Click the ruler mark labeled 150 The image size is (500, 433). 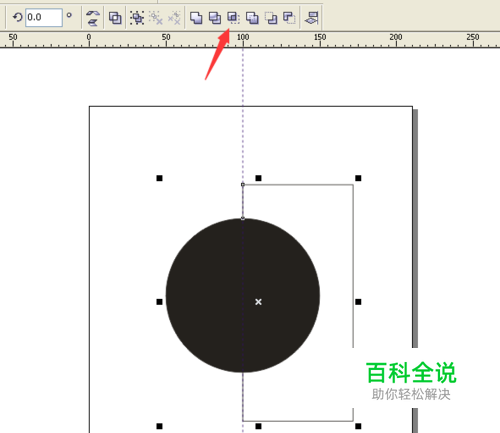coord(320,37)
